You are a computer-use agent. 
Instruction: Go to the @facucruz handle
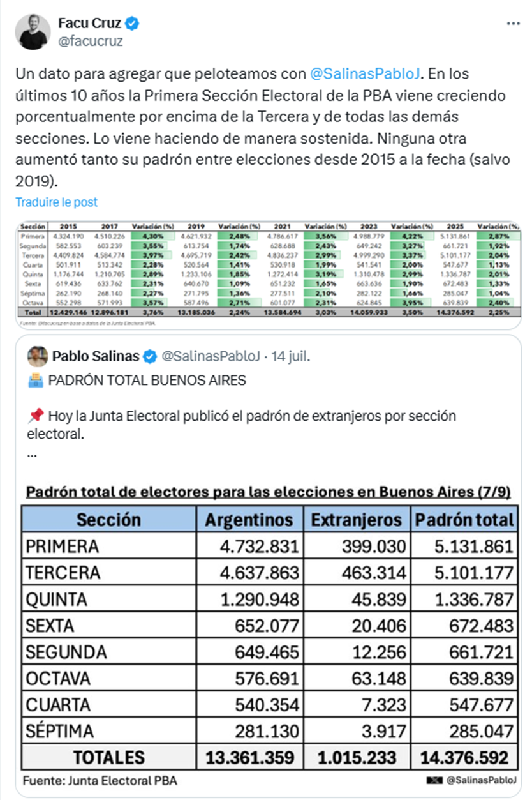click(90, 41)
